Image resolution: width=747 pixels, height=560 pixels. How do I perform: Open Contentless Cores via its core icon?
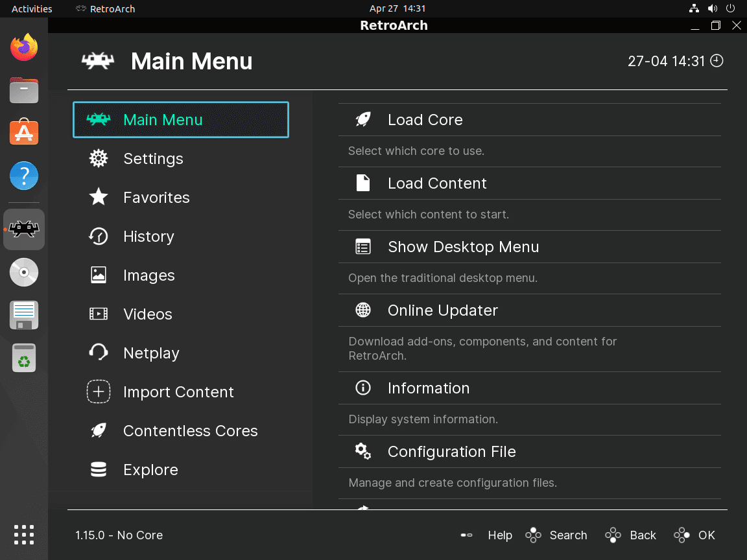pos(98,430)
